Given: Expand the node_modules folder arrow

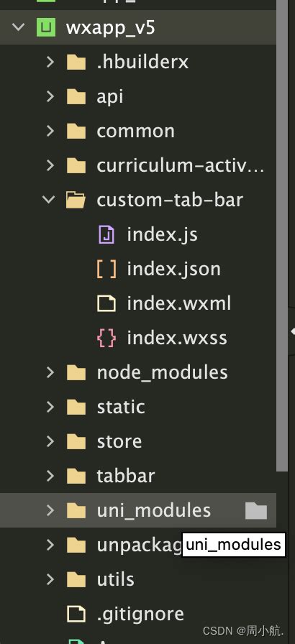Looking at the screenshot, I should pos(50,372).
